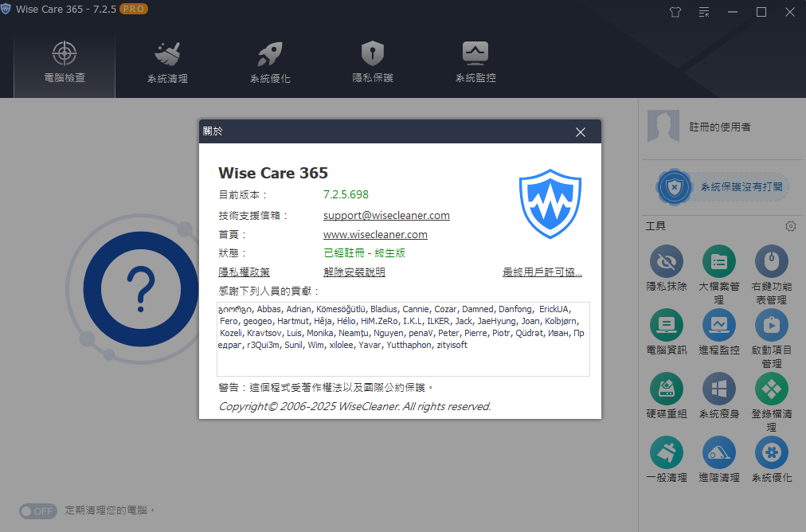This screenshot has width=806, height=532.
Task: Open the 電腦資訊 computer information tool
Action: pyautogui.click(x=666, y=332)
